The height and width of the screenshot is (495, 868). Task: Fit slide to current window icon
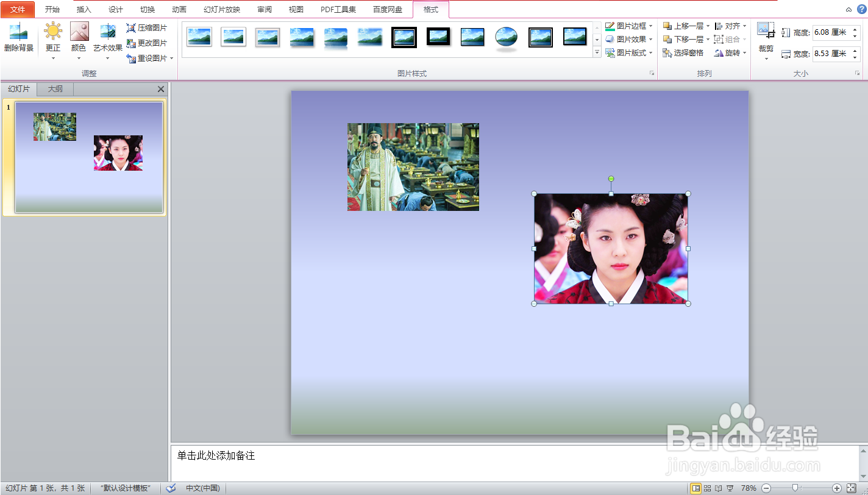coord(852,488)
